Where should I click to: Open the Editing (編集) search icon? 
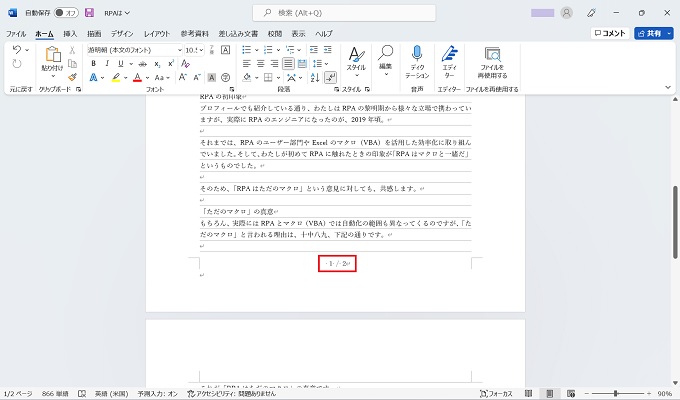385,60
